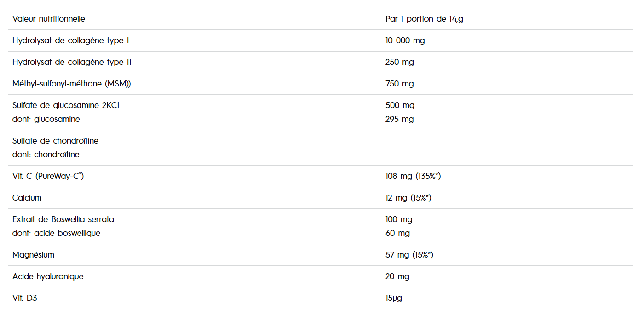
Task: Click the "108 mg (135%*)" value
Action: pos(413,176)
